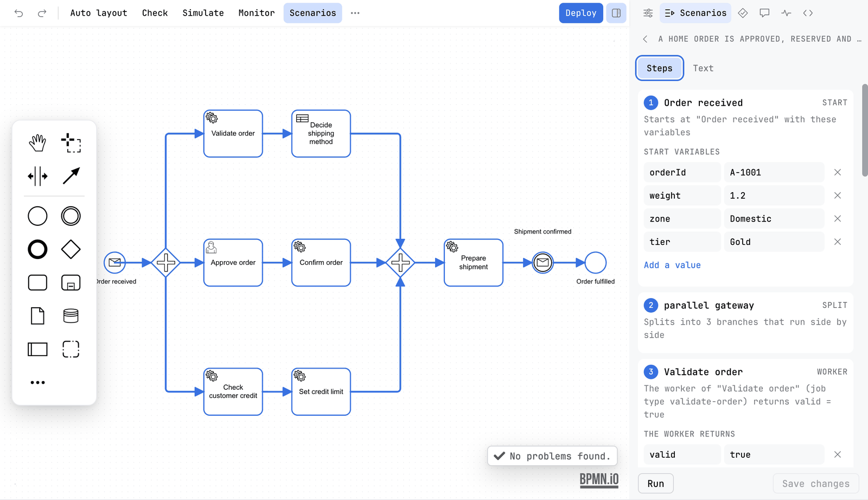Viewport: 868px width, 500px height.
Task: Create a task rectangle from palette
Action: coord(37,283)
